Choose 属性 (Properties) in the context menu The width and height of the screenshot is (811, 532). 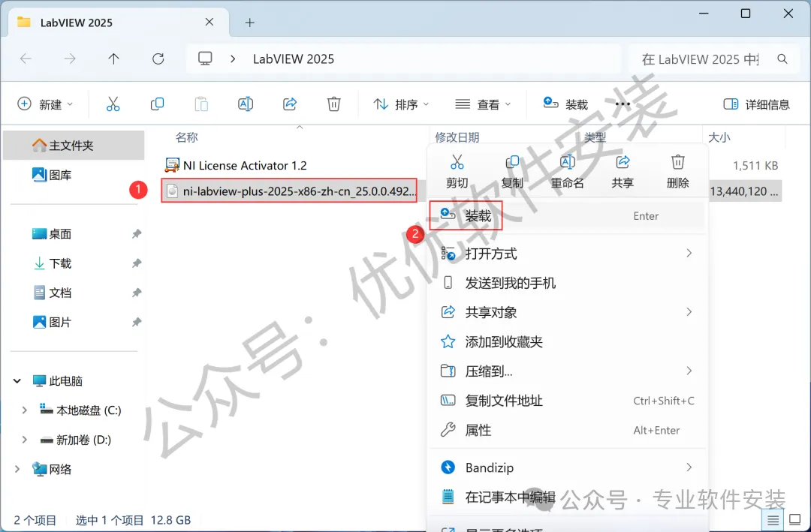(568, 430)
